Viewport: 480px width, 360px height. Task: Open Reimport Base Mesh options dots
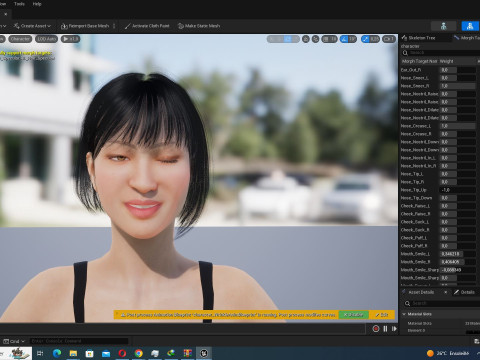[114, 26]
